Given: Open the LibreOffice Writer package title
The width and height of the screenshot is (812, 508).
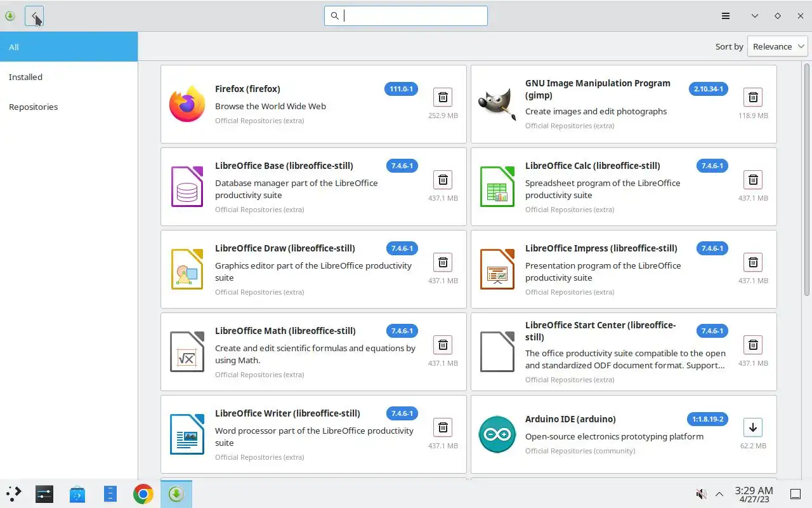Looking at the screenshot, I should coord(287,413).
